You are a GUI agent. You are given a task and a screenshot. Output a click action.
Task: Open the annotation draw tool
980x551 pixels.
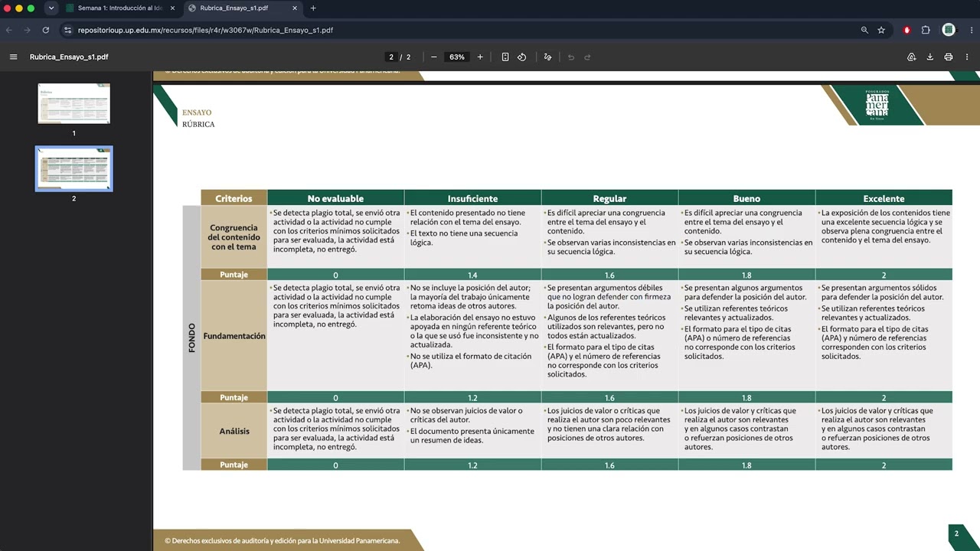pos(547,57)
